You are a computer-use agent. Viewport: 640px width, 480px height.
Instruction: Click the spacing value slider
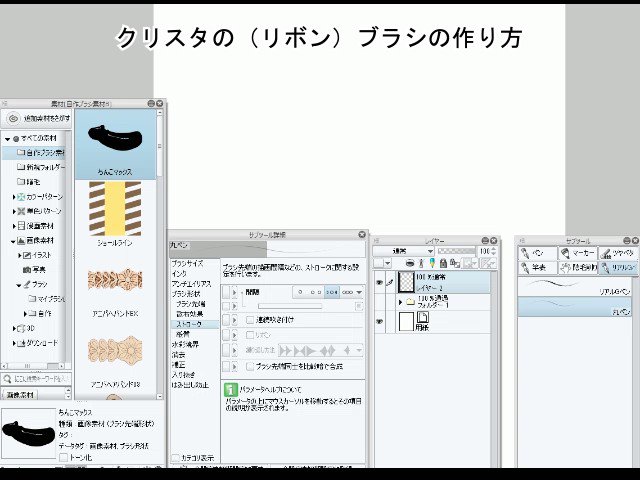[290, 306]
